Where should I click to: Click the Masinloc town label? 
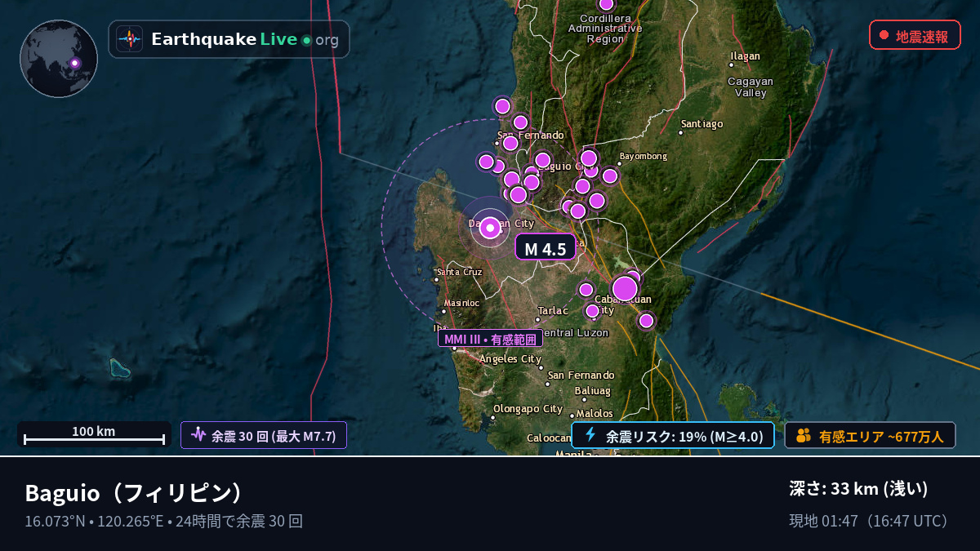[x=462, y=303]
